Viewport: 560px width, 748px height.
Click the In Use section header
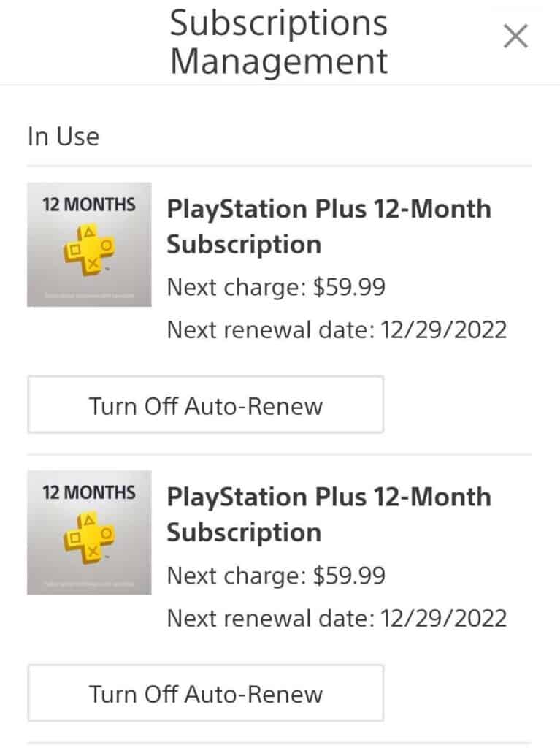[64, 137]
